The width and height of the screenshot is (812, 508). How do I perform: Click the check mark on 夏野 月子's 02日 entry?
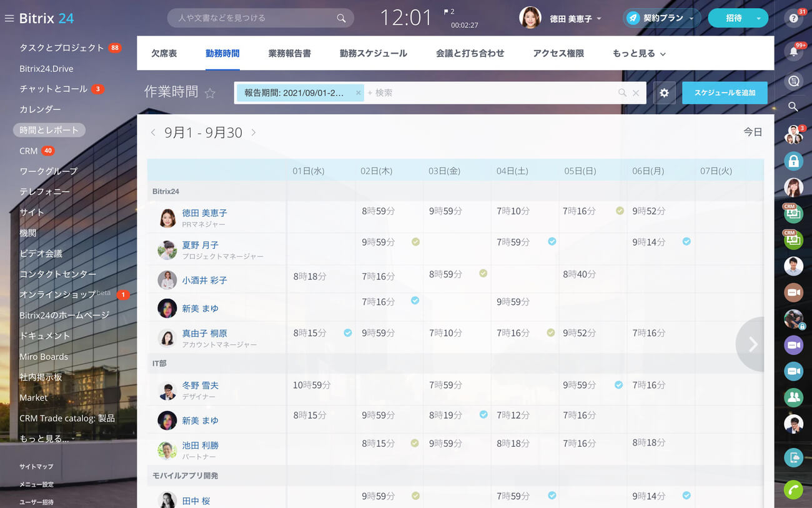coord(415,242)
